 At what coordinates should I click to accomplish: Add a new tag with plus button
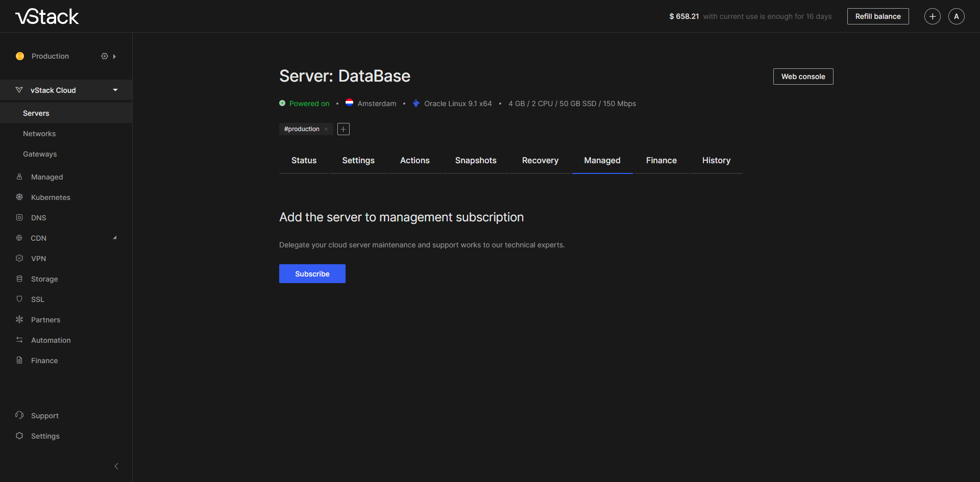point(344,129)
